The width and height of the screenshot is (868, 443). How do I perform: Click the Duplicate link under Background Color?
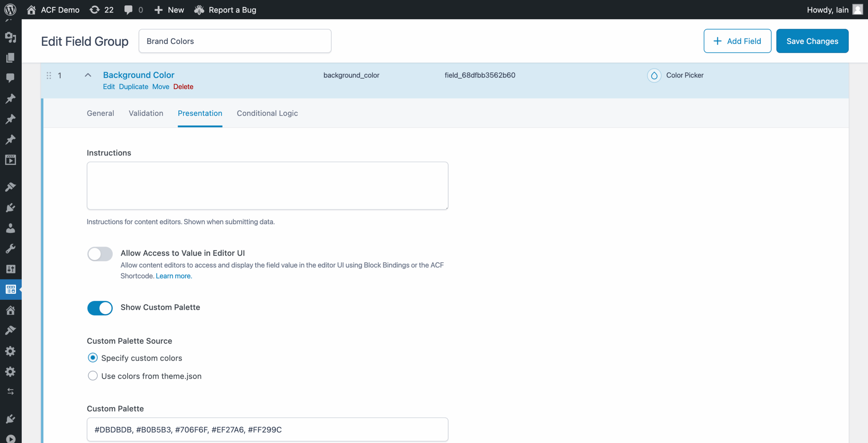[133, 87]
